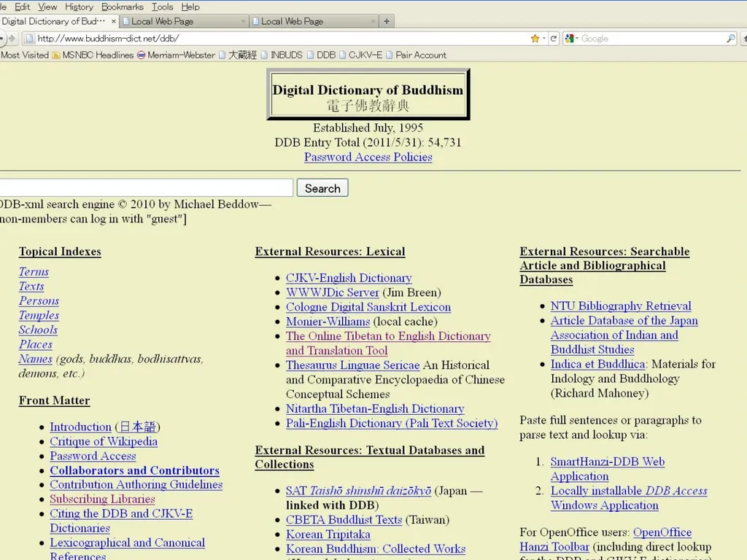Viewport: 747px width, 560px height.
Task: Open the Bookmarks menu
Action: (x=123, y=7)
